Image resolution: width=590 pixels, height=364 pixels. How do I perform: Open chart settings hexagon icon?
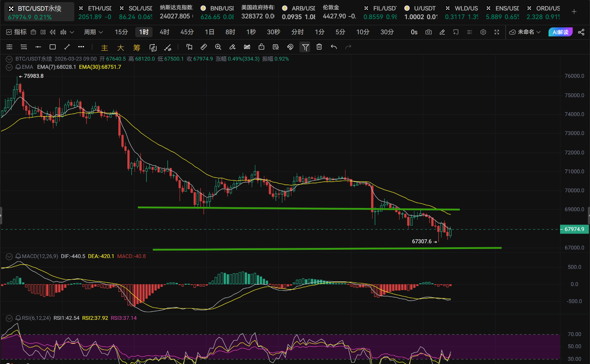tap(483, 32)
